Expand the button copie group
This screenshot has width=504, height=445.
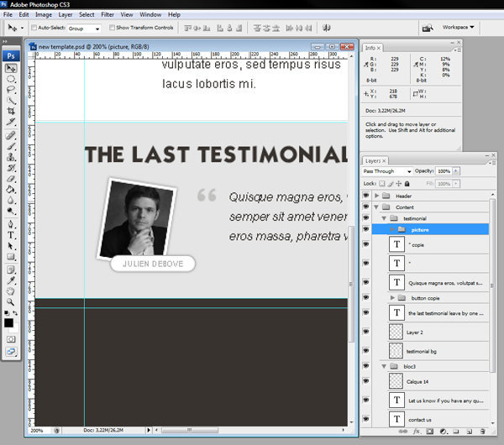(392, 298)
